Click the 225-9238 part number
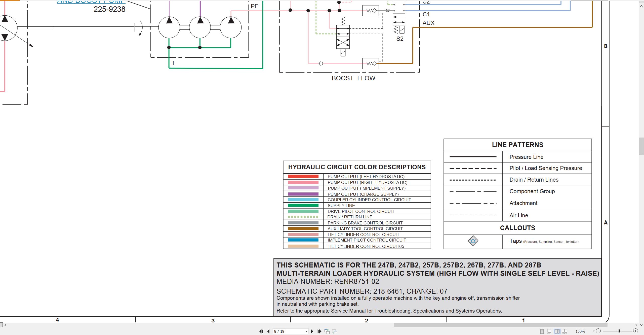 (109, 9)
